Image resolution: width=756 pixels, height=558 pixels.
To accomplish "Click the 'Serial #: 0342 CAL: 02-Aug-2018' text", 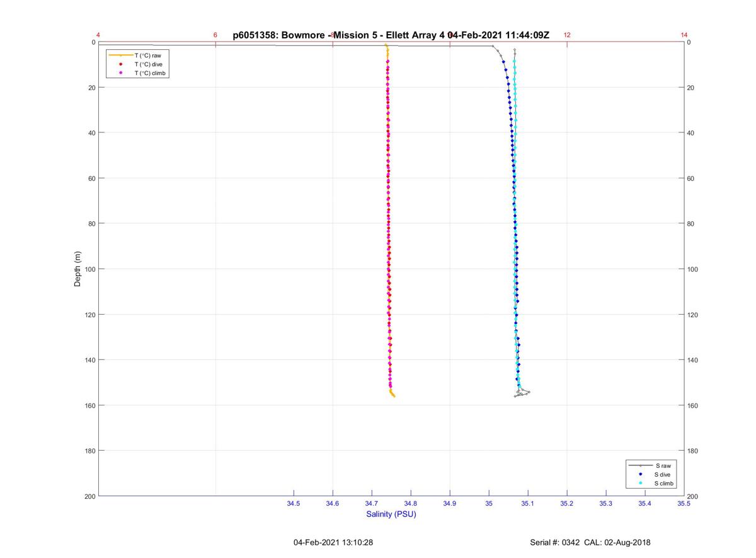I will (x=590, y=542).
